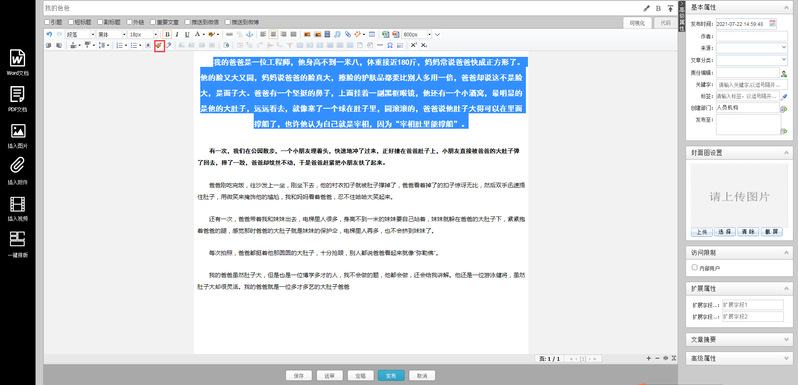Screen dimensions: 798x385
Task: Click the horizontal line insert icon
Action: (x=380, y=45)
